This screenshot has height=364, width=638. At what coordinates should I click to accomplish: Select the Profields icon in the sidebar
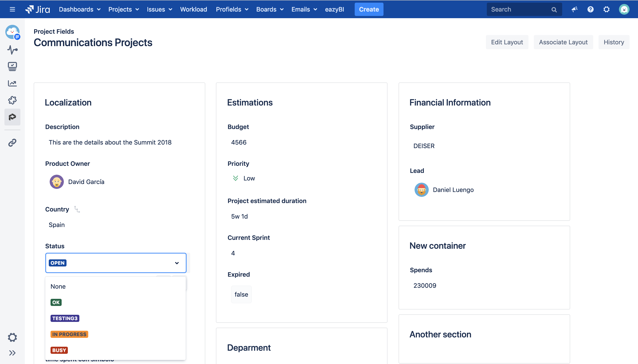(12, 117)
